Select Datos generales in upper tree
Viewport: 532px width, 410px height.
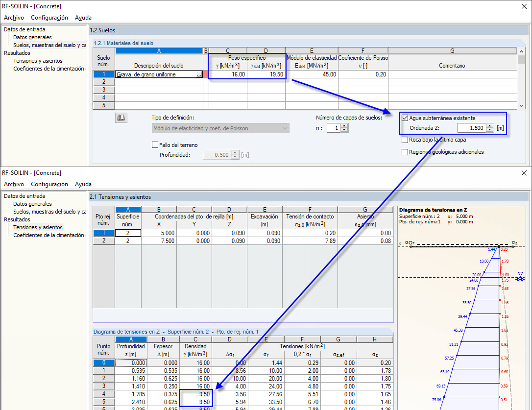tap(32, 37)
